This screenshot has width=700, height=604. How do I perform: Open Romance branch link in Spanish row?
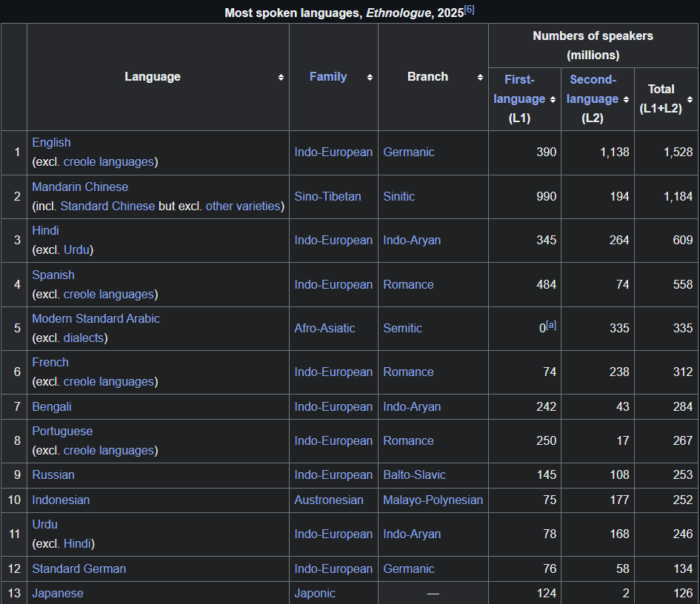[408, 284]
